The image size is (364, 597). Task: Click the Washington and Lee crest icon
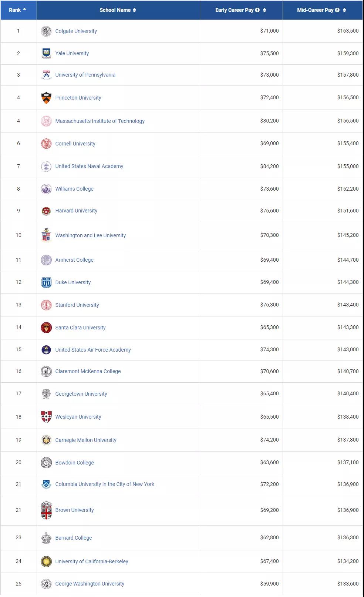pyautogui.click(x=46, y=235)
